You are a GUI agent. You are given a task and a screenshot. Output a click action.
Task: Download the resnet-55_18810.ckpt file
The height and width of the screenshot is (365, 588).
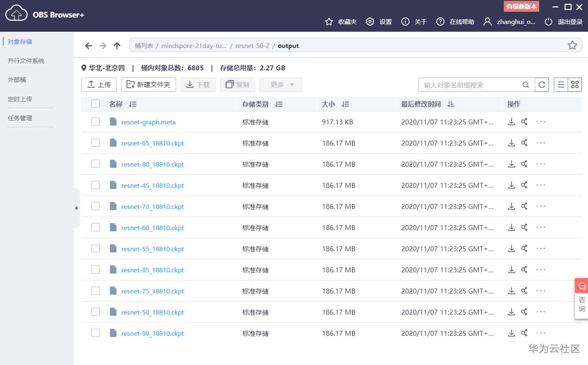(x=512, y=248)
